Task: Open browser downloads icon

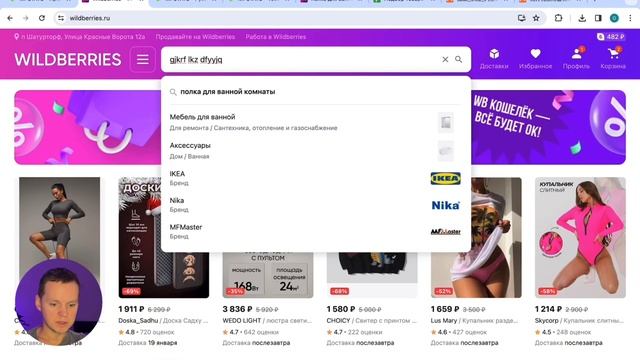Action: click(x=582, y=18)
